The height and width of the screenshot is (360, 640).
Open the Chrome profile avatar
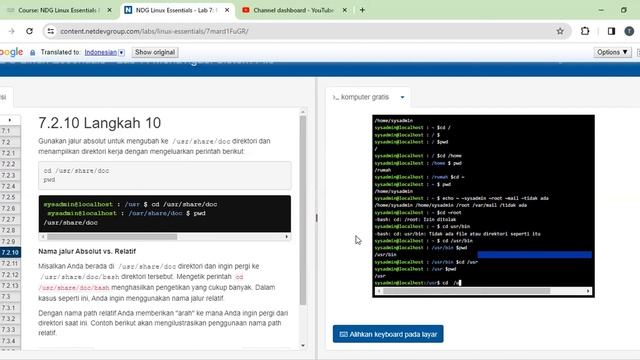pyautogui.click(x=629, y=31)
